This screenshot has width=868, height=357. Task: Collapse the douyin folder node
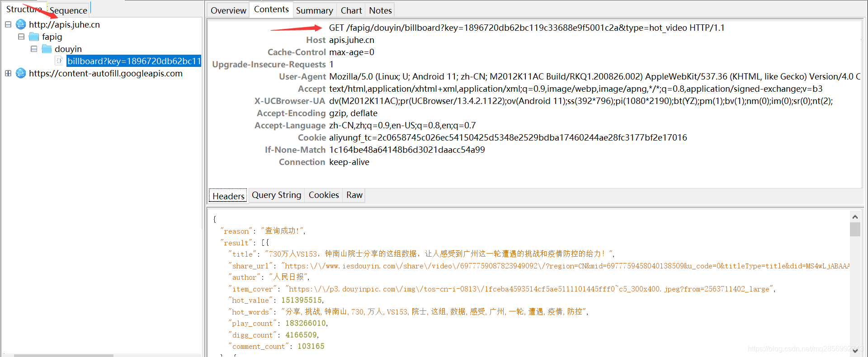coord(34,49)
